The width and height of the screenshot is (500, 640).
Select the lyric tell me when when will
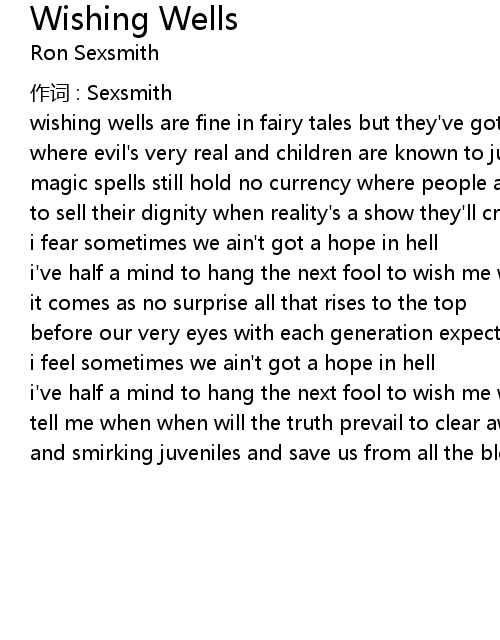pyautogui.click(x=265, y=423)
